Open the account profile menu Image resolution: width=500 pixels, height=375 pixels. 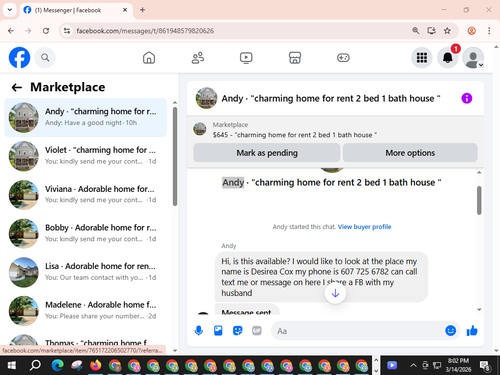pos(473,58)
